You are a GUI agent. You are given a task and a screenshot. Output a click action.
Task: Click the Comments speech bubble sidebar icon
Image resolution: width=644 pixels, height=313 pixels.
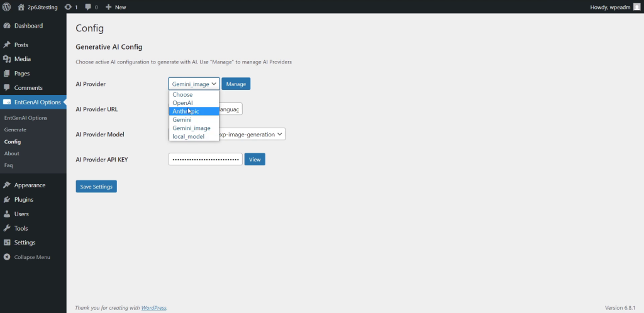click(x=7, y=88)
